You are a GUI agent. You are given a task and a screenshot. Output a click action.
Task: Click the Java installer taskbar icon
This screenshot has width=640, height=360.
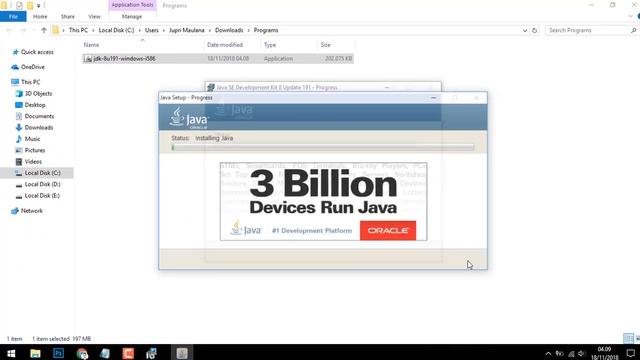coord(182,353)
